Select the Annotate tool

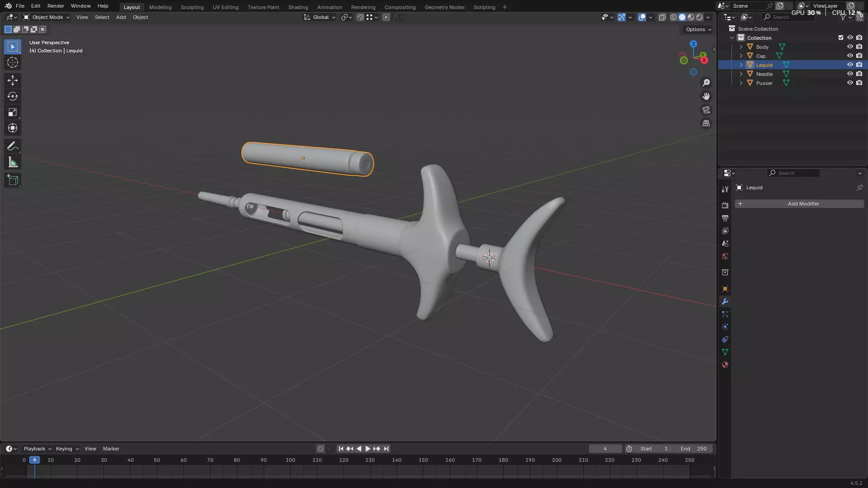tap(13, 146)
